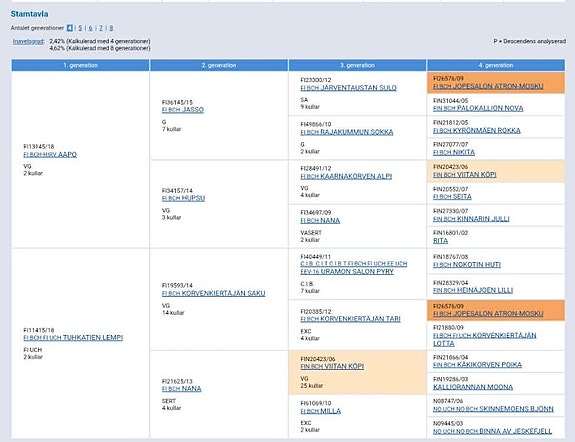The width and height of the screenshot is (575, 442).
Task: Open the Inavelsgrad link
Action: [28, 41]
